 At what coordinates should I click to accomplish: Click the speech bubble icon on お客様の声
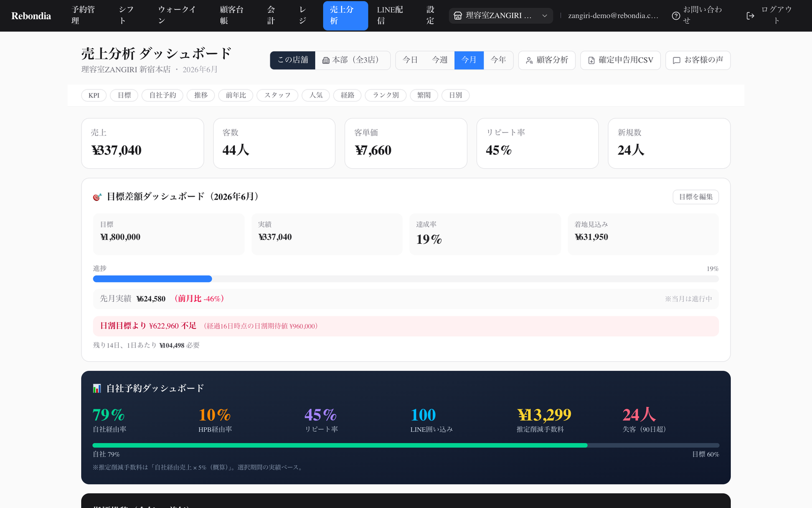click(676, 60)
